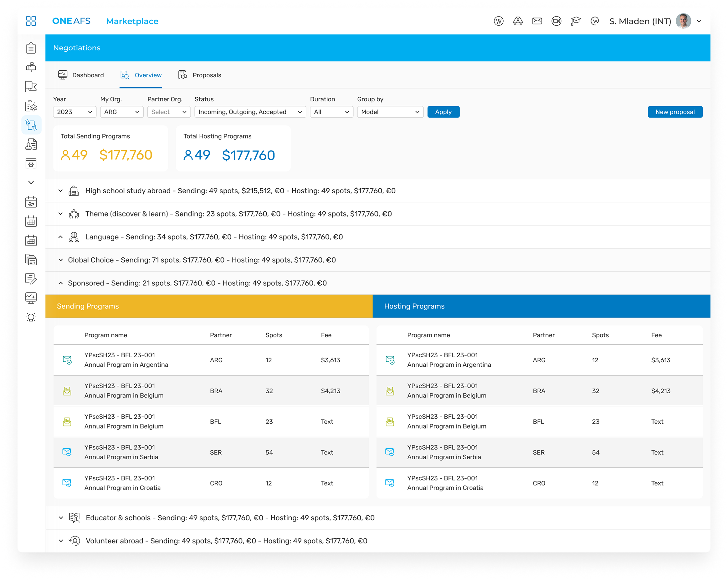The height and width of the screenshot is (580, 728).
Task: Open the person document sidebar icon
Action: point(31,144)
